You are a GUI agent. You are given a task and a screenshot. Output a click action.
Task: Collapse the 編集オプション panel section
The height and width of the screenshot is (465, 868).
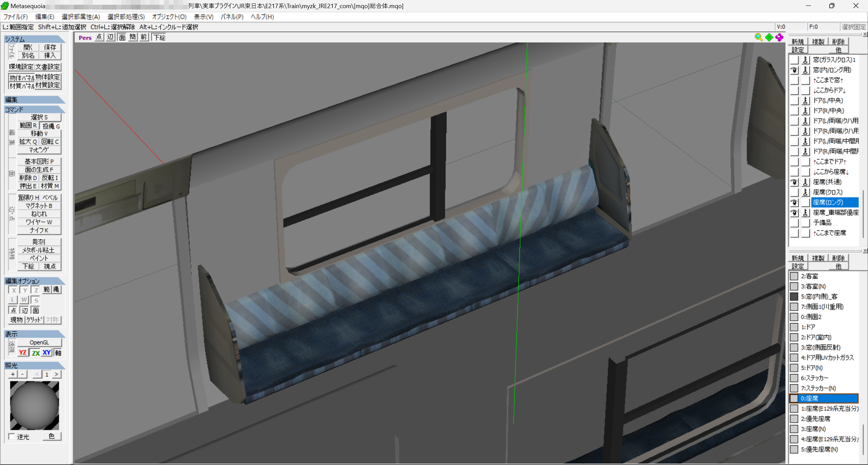(x=35, y=281)
